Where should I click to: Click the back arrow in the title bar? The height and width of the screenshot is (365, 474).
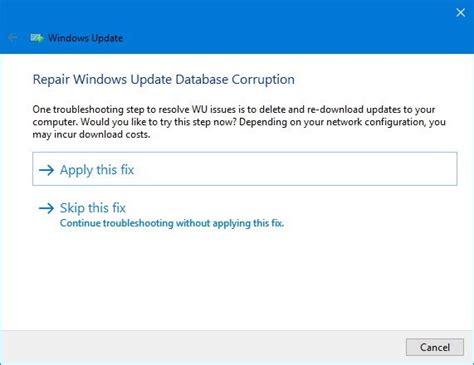[13, 38]
